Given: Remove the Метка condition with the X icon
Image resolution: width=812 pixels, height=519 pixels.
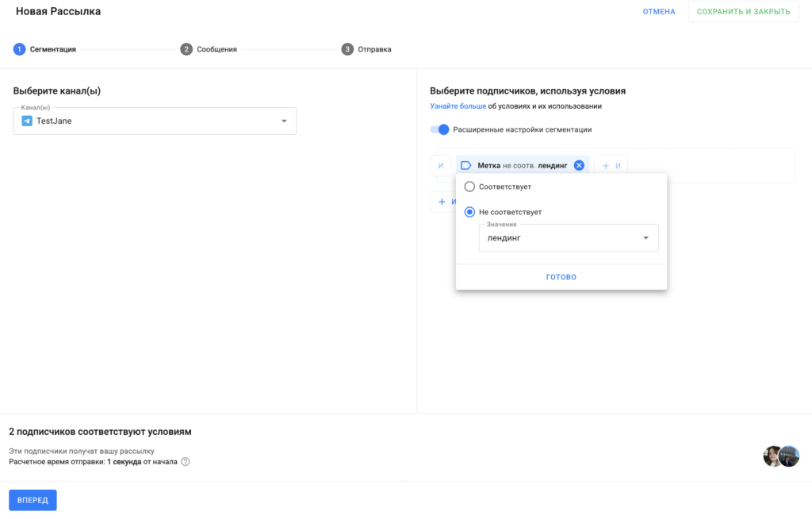Looking at the screenshot, I should pos(579,165).
